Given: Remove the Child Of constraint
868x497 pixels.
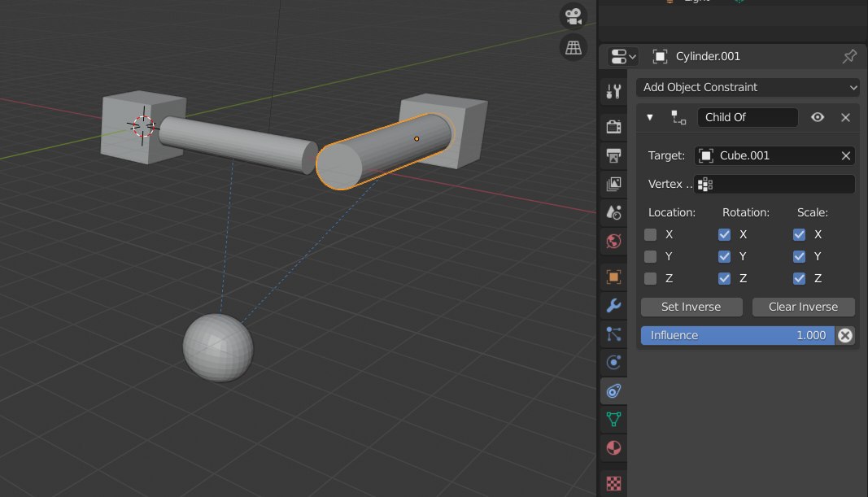Looking at the screenshot, I should coord(845,117).
